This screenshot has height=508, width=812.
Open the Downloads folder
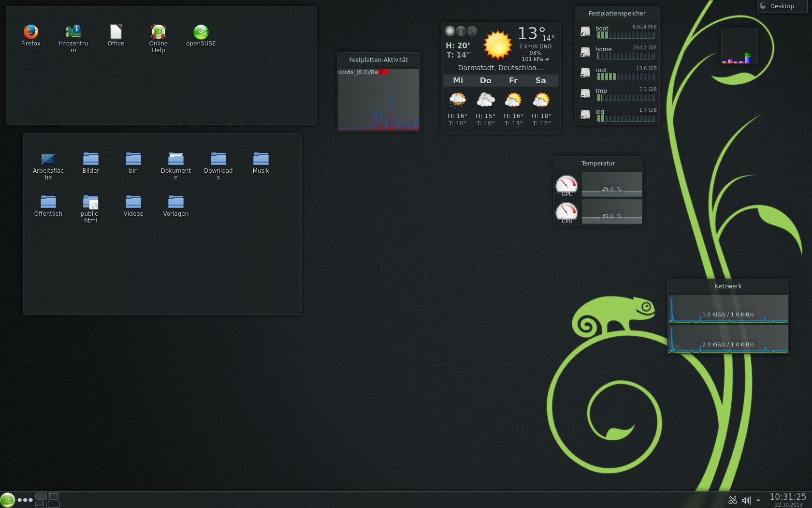click(218, 159)
